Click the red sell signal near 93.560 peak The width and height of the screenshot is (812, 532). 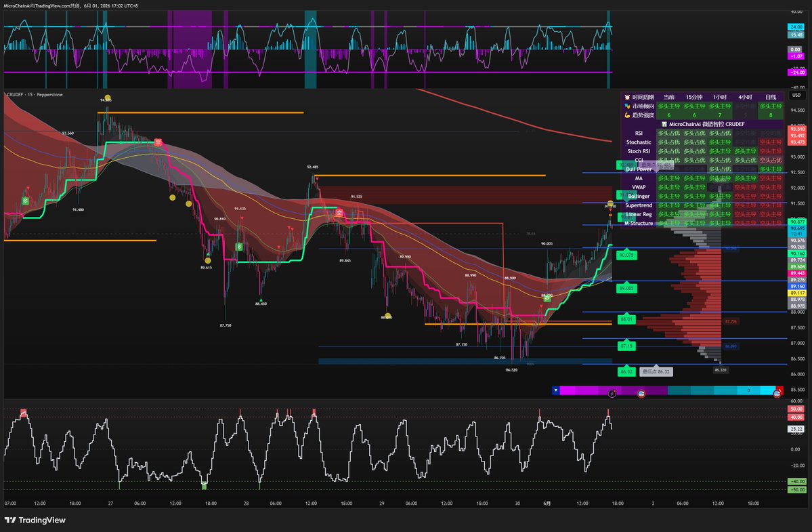[x=158, y=142]
